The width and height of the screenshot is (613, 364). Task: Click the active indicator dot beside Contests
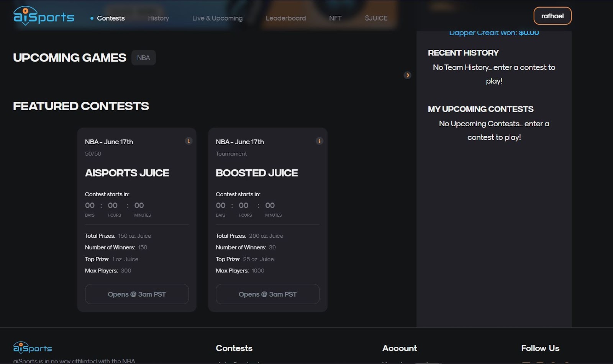pos(91,18)
